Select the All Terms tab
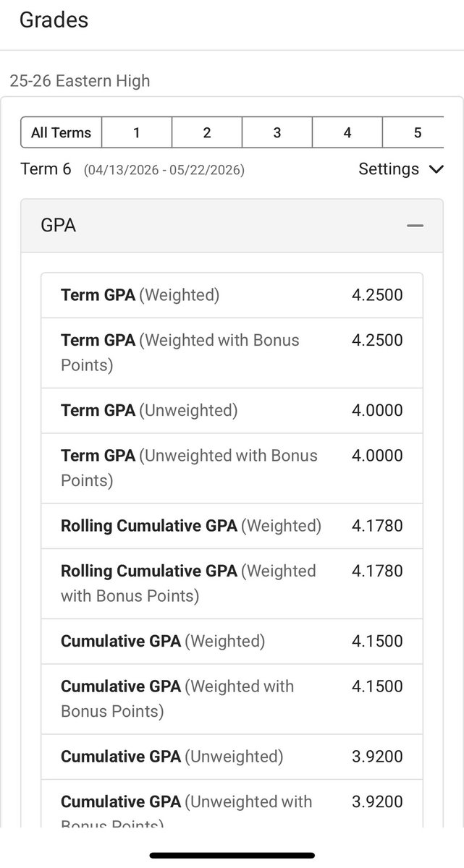 click(x=62, y=132)
